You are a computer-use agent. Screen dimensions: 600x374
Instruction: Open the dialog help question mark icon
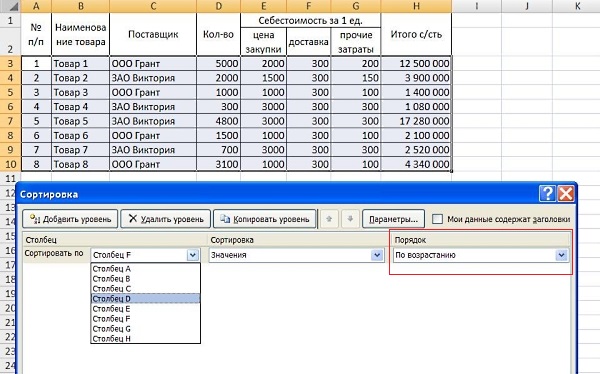548,193
